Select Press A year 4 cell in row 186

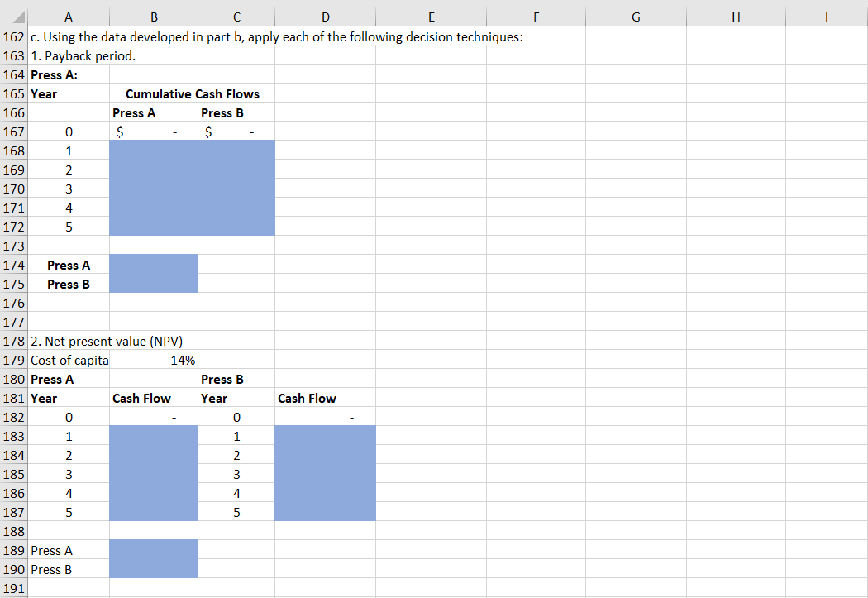(x=69, y=493)
